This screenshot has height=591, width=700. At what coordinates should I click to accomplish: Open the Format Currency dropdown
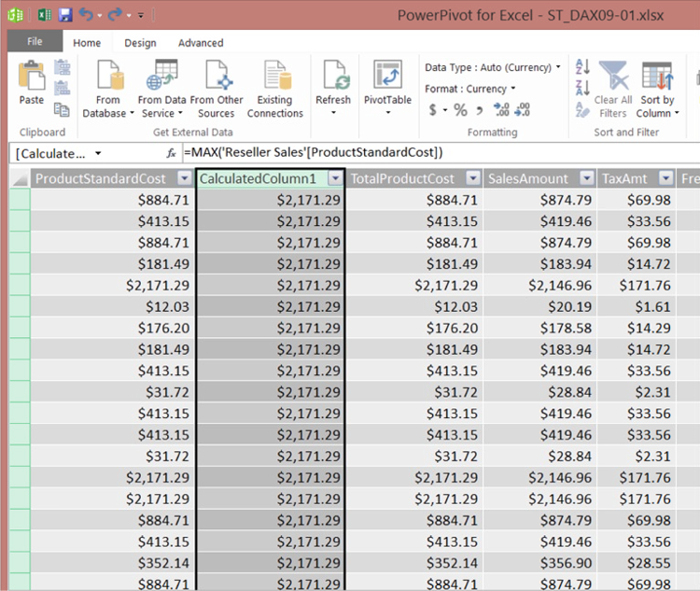[x=512, y=89]
